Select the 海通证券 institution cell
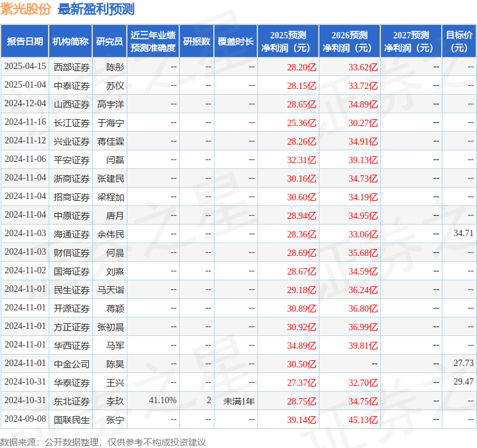The height and width of the screenshot is (448, 477). (x=72, y=234)
